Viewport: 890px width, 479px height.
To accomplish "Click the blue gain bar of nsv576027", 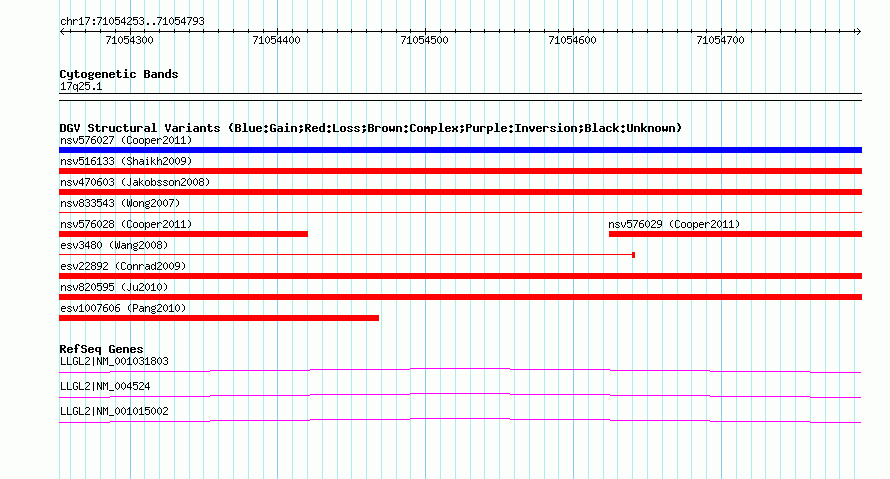I will point(460,150).
